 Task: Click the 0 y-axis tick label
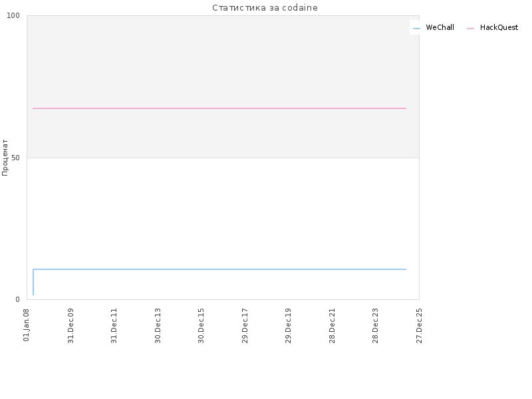(x=18, y=300)
